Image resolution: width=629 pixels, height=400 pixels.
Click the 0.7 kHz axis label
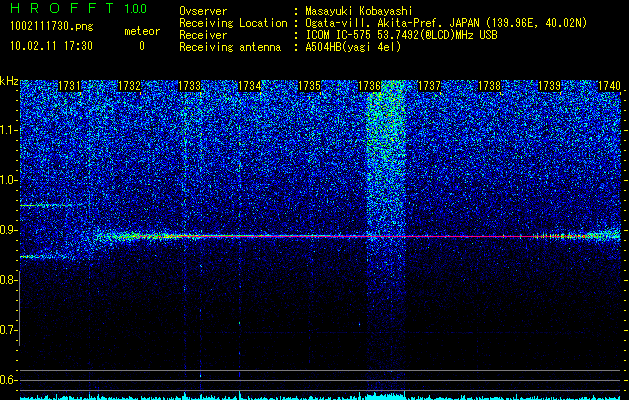(9, 330)
